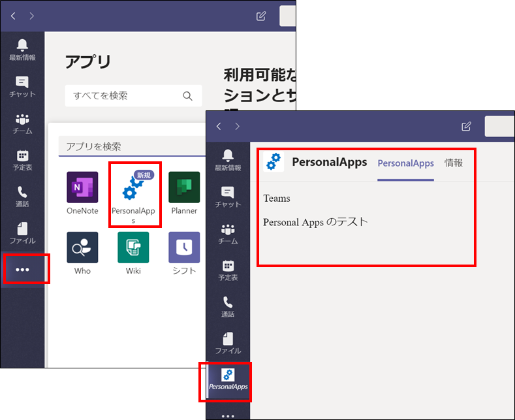515x420 pixels.
Task: Open 予定表 in front window sidebar
Action: 228,271
